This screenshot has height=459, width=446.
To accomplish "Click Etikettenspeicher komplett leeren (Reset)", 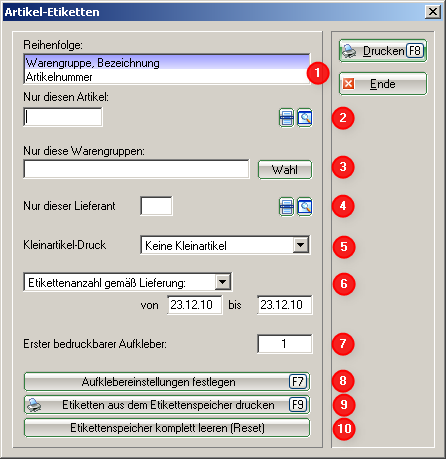I will (x=167, y=428).
